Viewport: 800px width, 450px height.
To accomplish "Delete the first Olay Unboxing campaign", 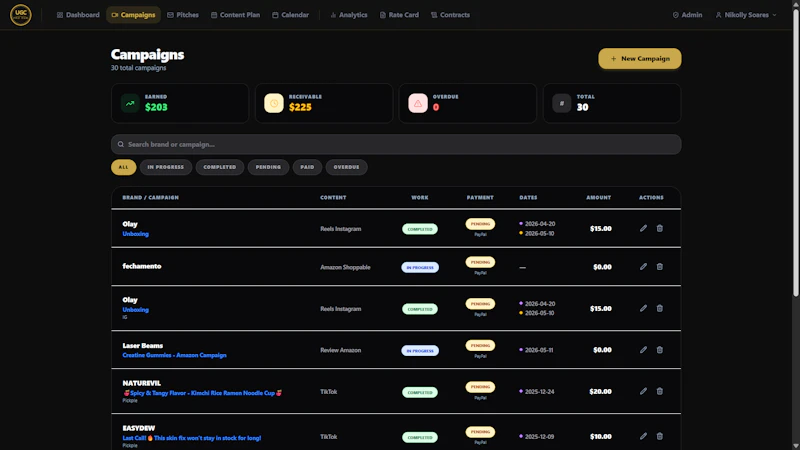I will [660, 229].
